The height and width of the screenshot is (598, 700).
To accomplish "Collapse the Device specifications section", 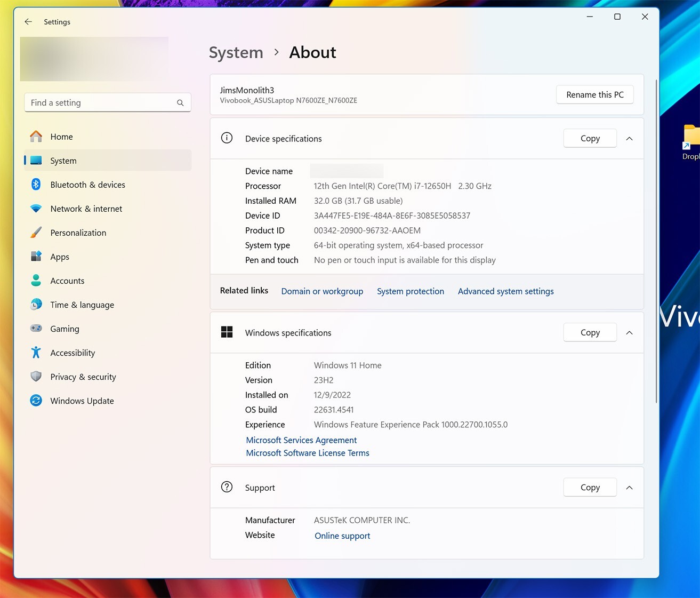I will pos(629,139).
